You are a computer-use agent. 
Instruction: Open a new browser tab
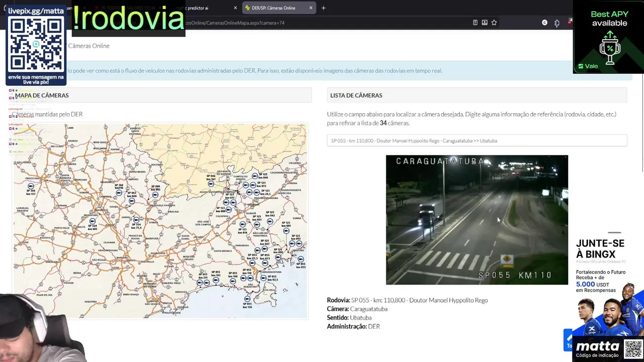coord(324,8)
